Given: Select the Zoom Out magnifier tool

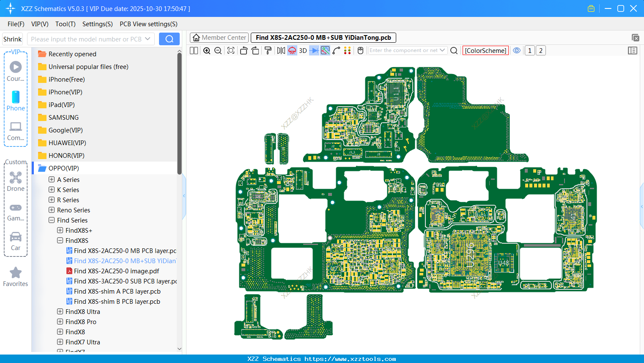Looking at the screenshot, I should [217, 50].
